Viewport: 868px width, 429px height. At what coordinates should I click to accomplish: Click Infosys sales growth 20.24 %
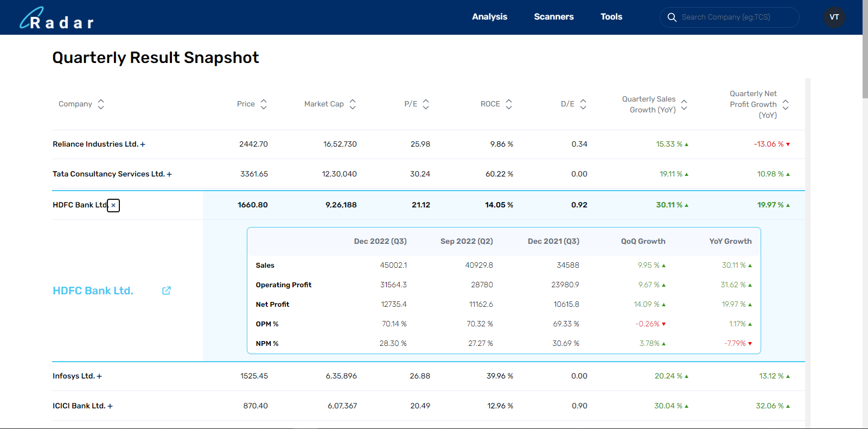668,376
